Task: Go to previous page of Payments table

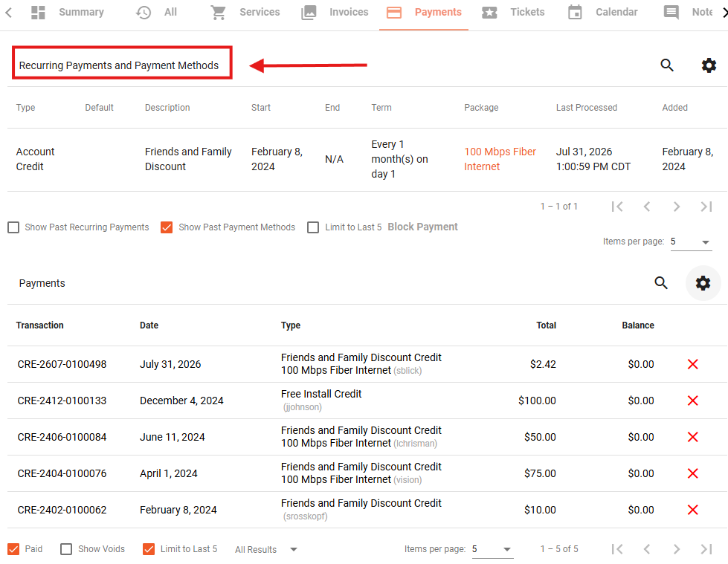Action: point(647,549)
